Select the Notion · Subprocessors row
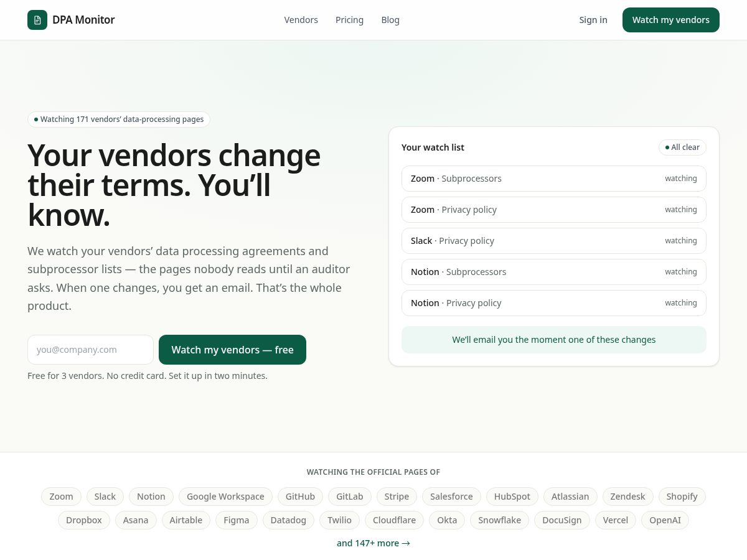This screenshot has width=747, height=560. (x=554, y=272)
